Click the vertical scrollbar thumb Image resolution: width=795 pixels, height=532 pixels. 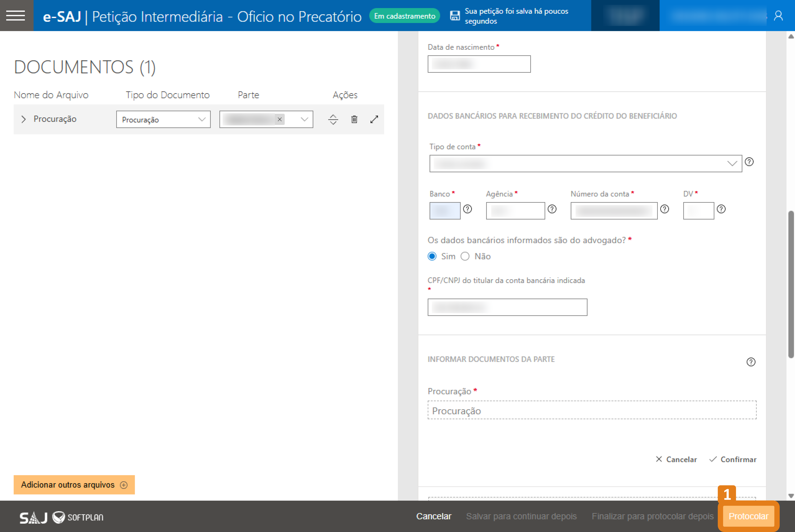pos(791,284)
